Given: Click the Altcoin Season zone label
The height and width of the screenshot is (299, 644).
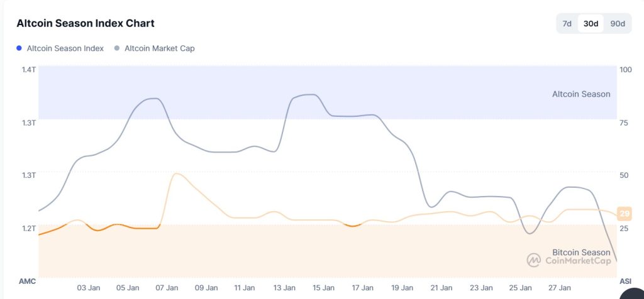Looking at the screenshot, I should point(581,94).
